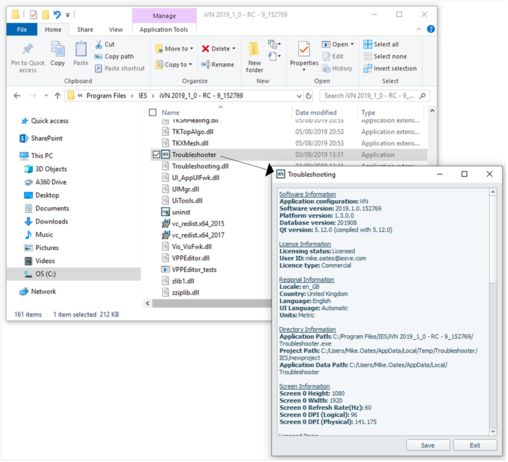
Task: Open the File menu tab
Action: pos(22,30)
